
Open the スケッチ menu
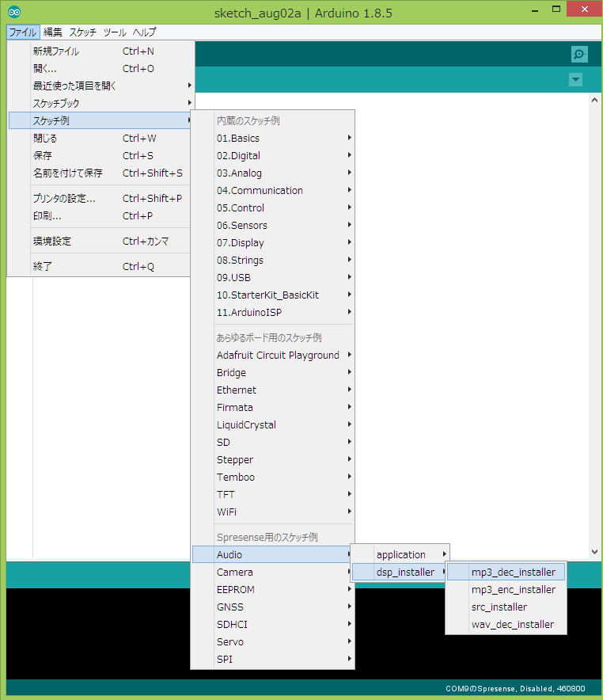[x=82, y=32]
